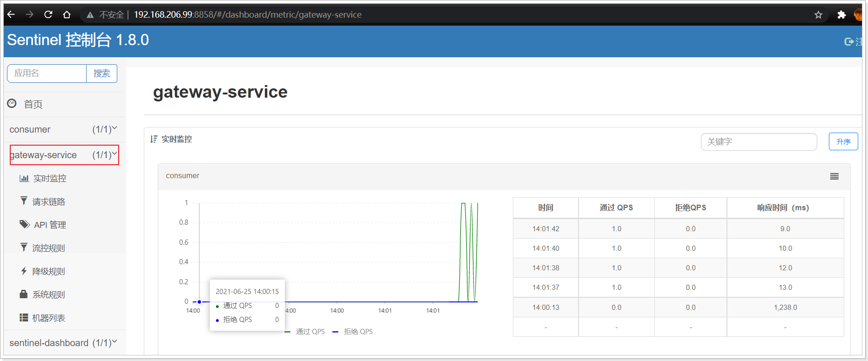Image resolution: width=868 pixels, height=361 pixels.
Task: Click Sentinel 控制台 1.8.0 title
Action: pyautogui.click(x=78, y=40)
